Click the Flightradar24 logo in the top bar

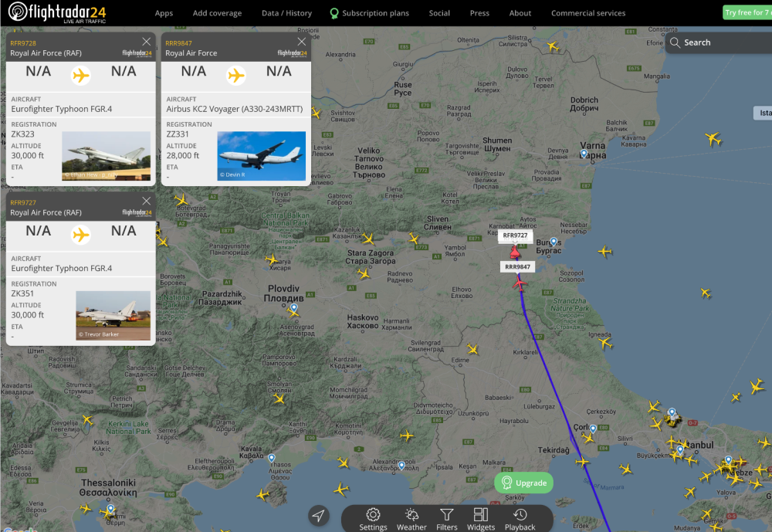(x=56, y=12)
